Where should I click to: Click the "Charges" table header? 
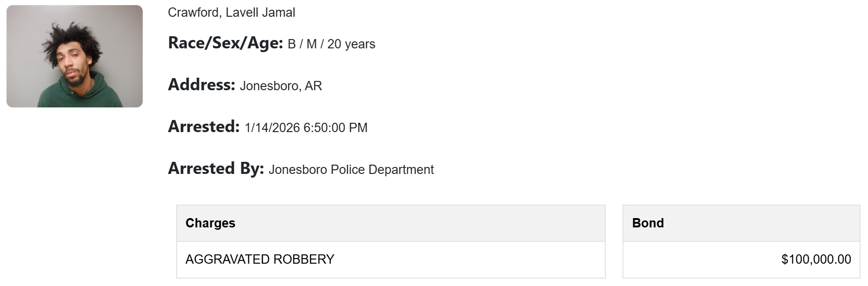tap(210, 223)
